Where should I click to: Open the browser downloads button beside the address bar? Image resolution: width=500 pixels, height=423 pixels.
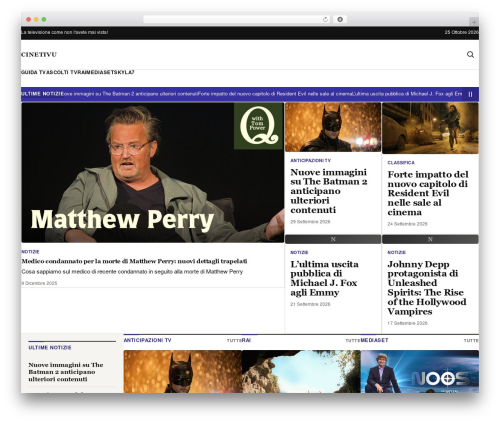[340, 19]
